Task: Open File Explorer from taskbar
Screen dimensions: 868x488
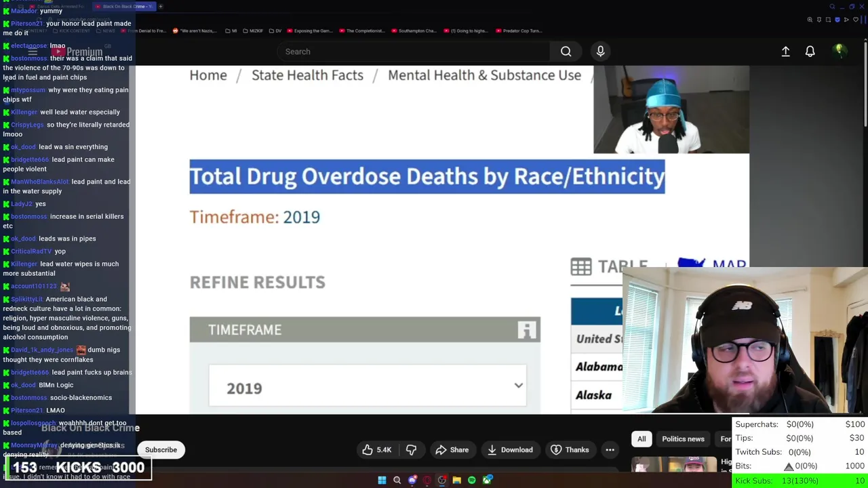Action: tap(456, 480)
